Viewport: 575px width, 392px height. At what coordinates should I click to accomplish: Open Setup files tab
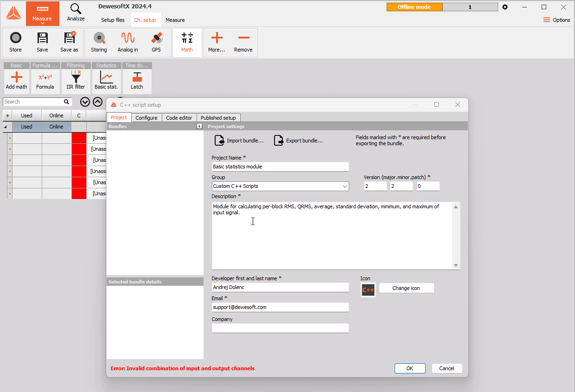(113, 20)
